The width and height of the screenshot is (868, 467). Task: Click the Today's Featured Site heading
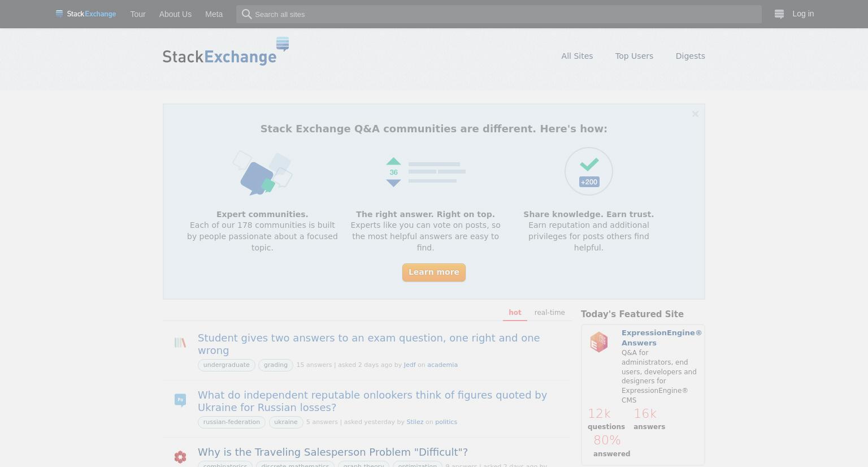point(632,314)
